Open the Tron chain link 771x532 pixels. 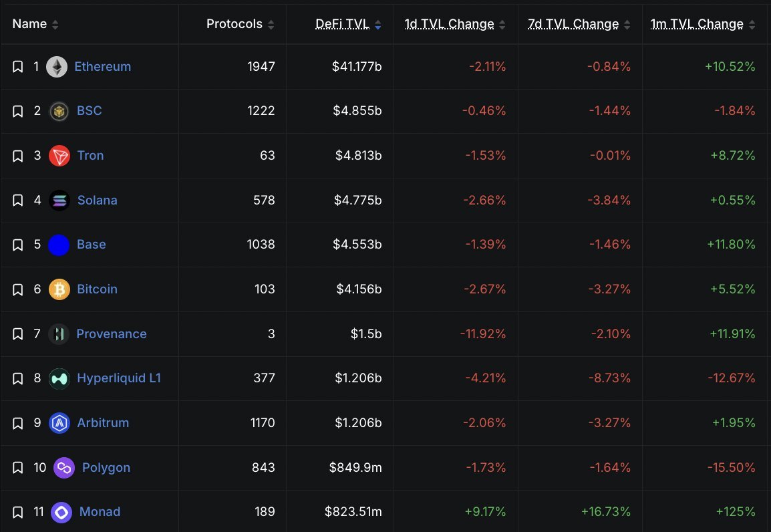point(90,155)
